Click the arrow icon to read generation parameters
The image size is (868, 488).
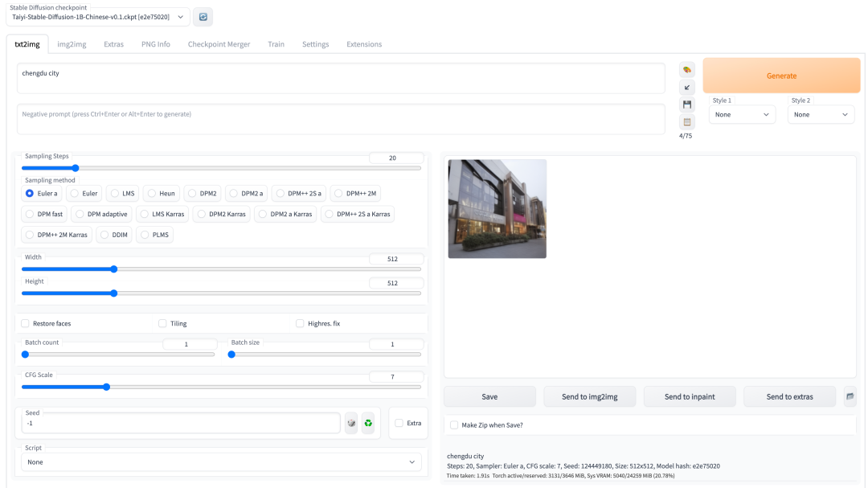(687, 88)
